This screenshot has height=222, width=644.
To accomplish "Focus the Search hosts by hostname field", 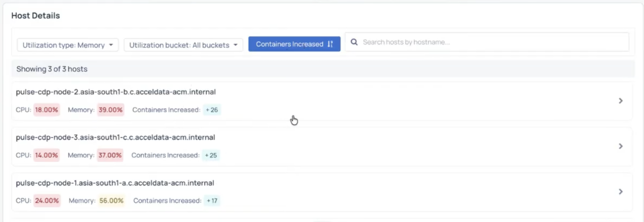I will (487, 42).
